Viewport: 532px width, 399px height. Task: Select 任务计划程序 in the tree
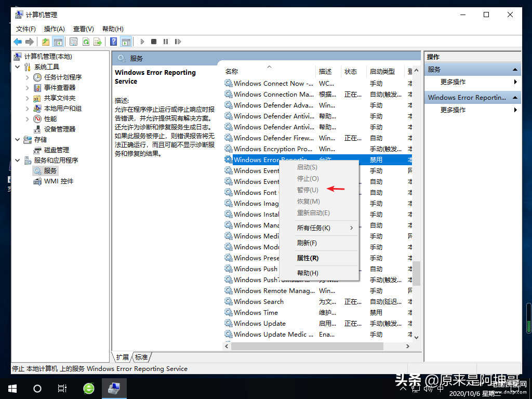[x=63, y=77]
